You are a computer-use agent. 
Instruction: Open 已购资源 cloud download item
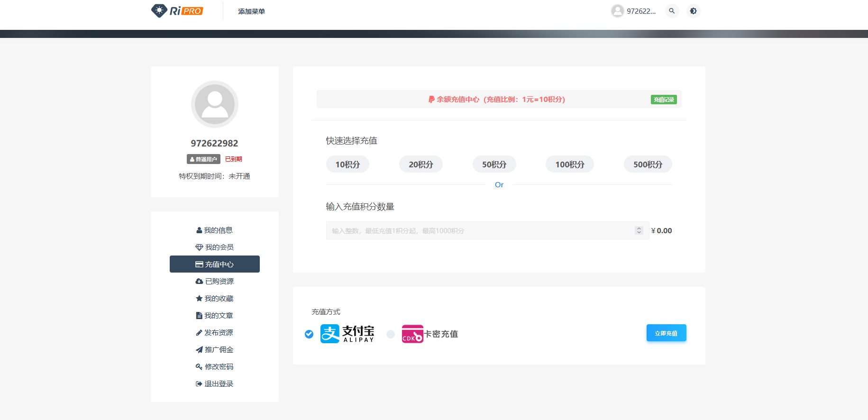(x=214, y=282)
